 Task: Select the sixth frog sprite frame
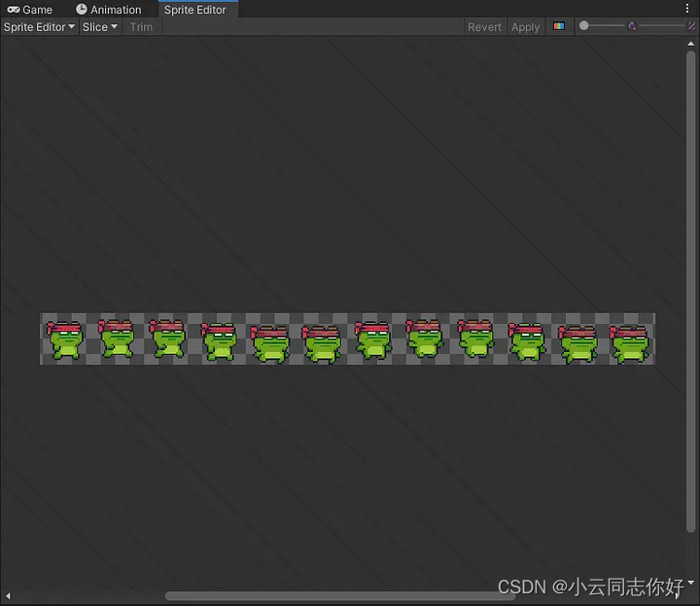point(322,343)
